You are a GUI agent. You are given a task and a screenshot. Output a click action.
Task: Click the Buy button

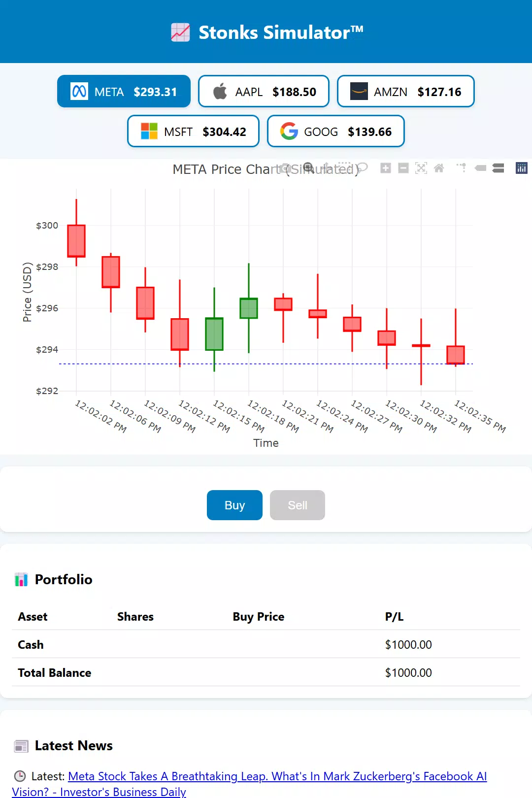coord(234,505)
